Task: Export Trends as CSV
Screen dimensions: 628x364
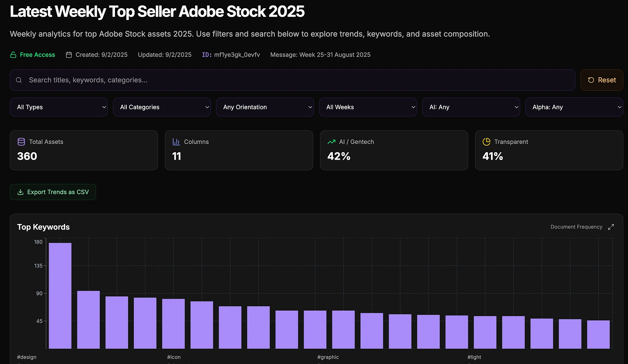Action: 53,192
